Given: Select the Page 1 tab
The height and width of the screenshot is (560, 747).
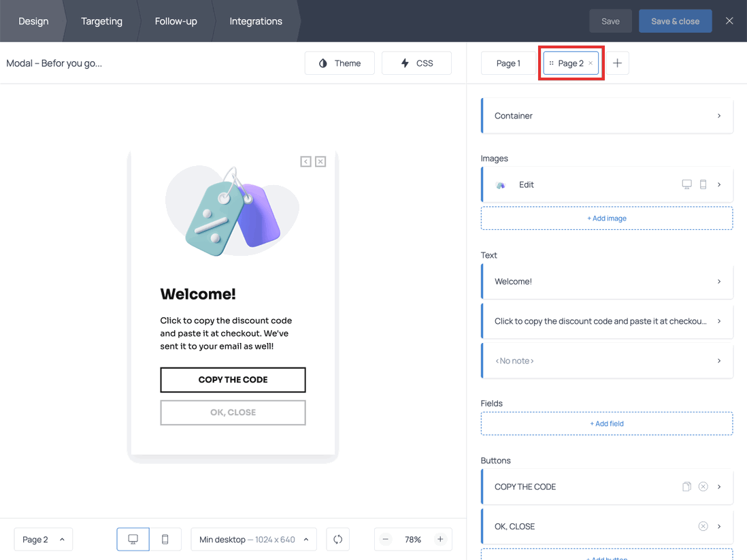Looking at the screenshot, I should 508,63.
